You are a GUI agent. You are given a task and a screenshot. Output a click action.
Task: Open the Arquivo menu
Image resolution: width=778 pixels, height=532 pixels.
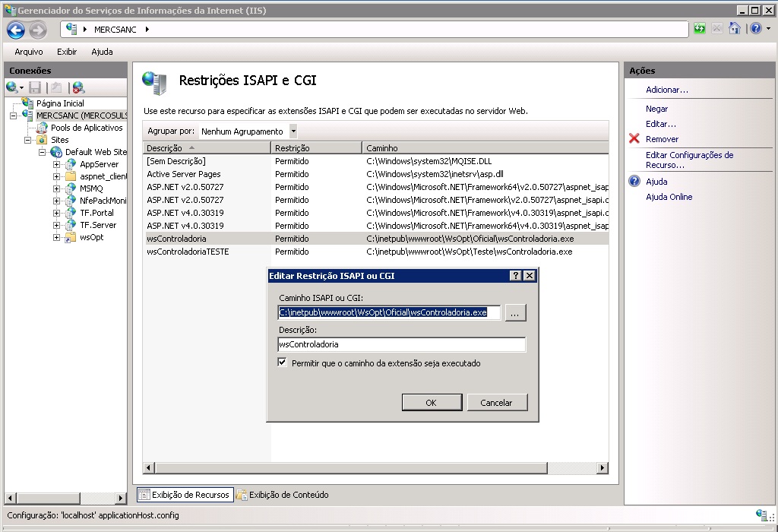click(x=29, y=52)
